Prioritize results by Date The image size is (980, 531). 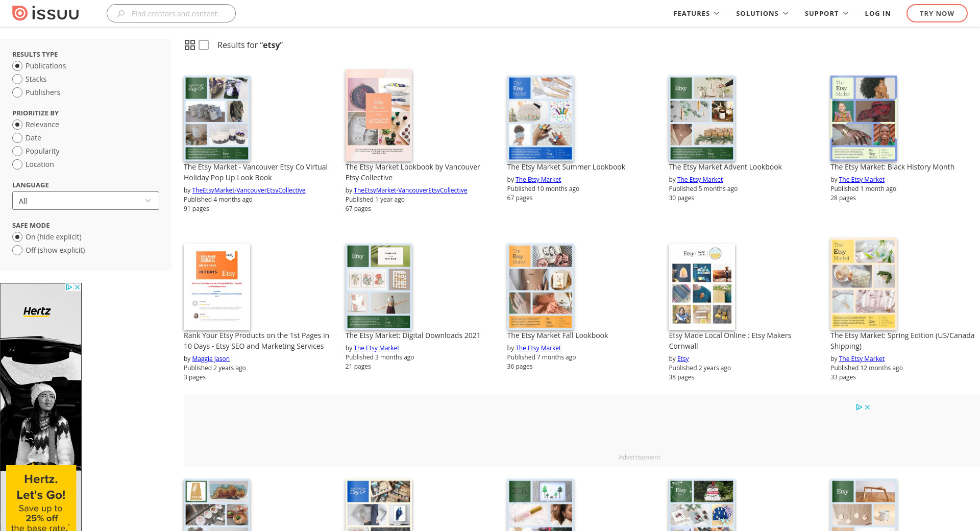pyautogui.click(x=17, y=138)
